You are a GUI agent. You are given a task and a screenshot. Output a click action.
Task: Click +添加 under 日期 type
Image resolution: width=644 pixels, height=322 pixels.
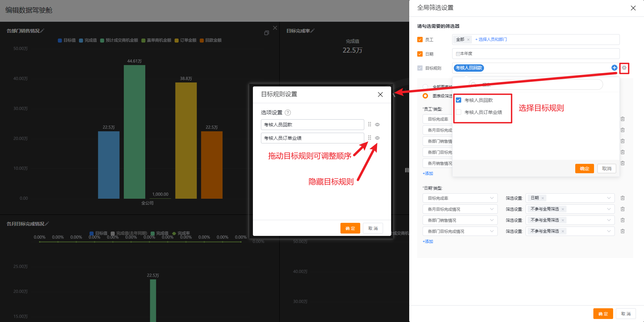[428, 242]
